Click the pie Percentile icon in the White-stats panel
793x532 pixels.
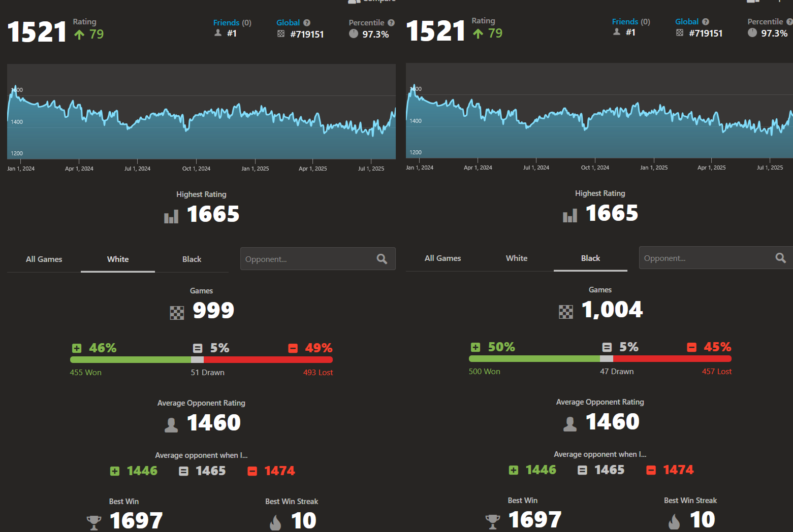coord(354,34)
